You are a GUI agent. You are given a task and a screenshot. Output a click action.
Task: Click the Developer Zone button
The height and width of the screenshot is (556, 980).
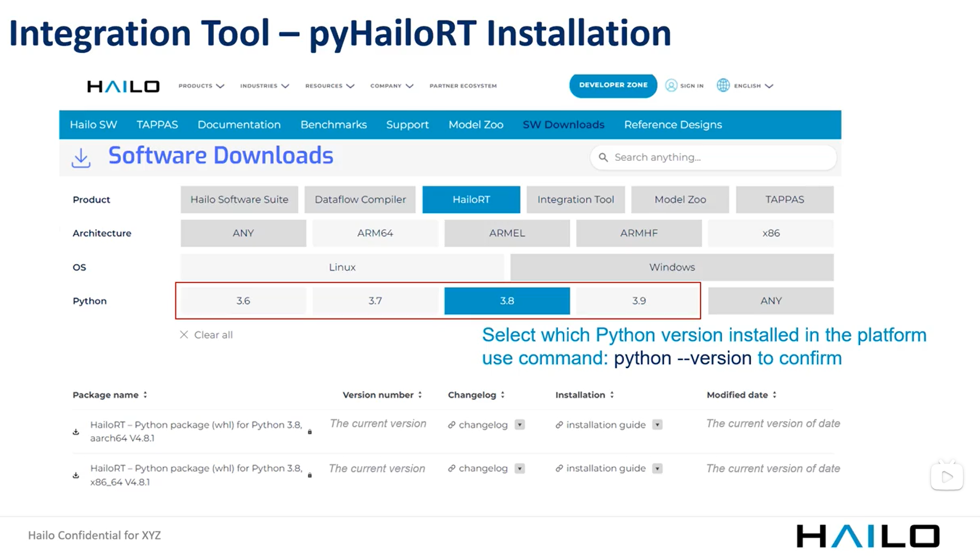click(x=613, y=85)
